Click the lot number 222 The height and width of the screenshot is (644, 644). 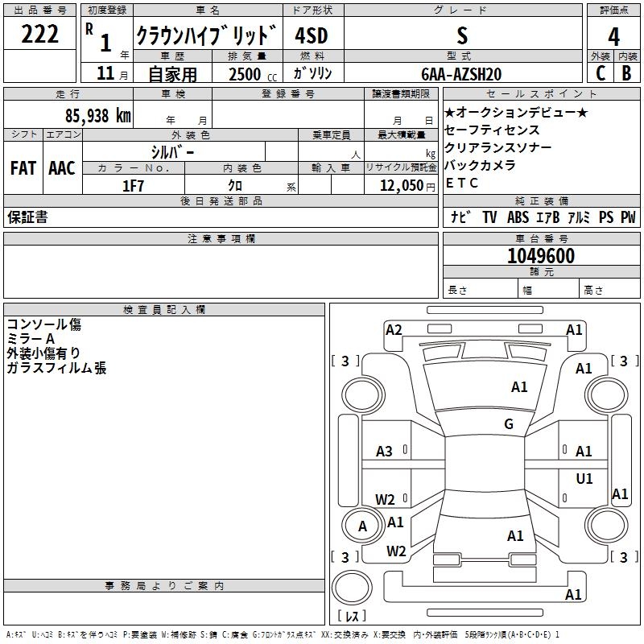point(40,35)
